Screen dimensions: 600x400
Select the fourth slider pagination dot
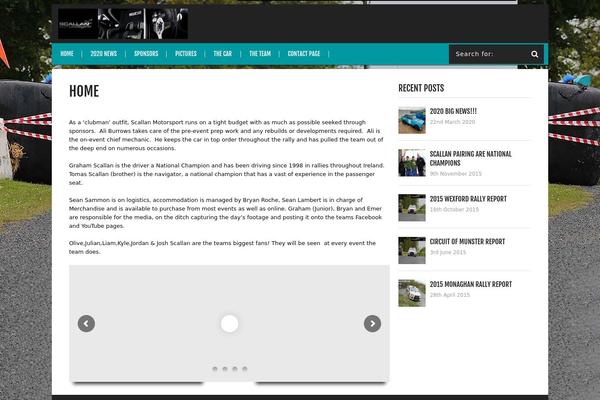245,369
